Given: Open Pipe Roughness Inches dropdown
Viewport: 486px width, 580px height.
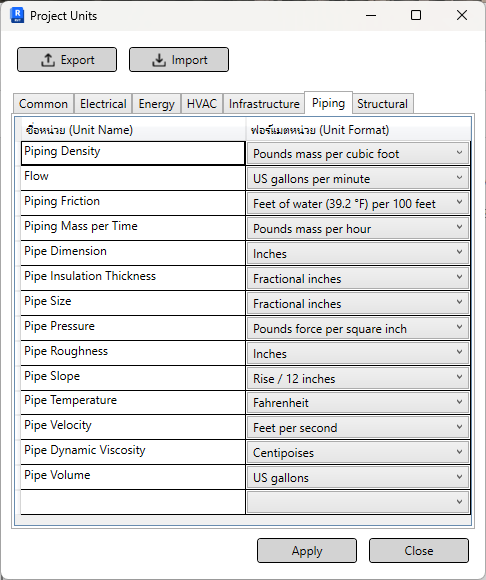Looking at the screenshot, I should 358,353.
